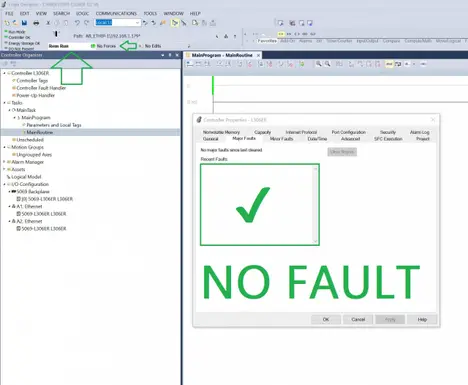Switch to the Minor Faults tab
Screen dimensions: 468x385
point(281,139)
